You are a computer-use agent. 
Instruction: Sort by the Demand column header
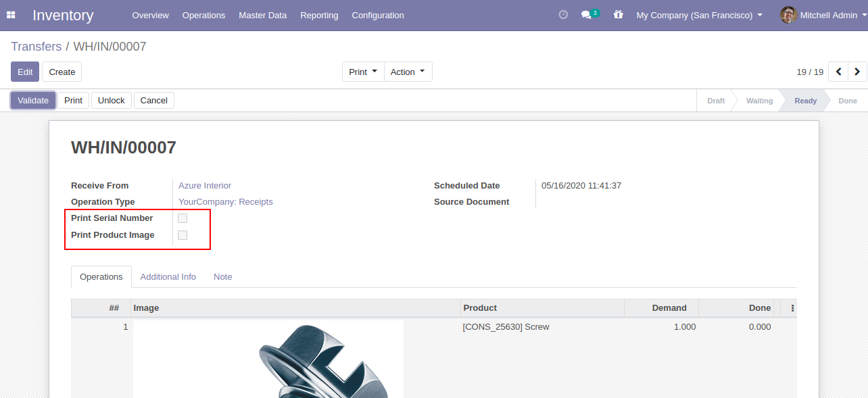point(661,308)
